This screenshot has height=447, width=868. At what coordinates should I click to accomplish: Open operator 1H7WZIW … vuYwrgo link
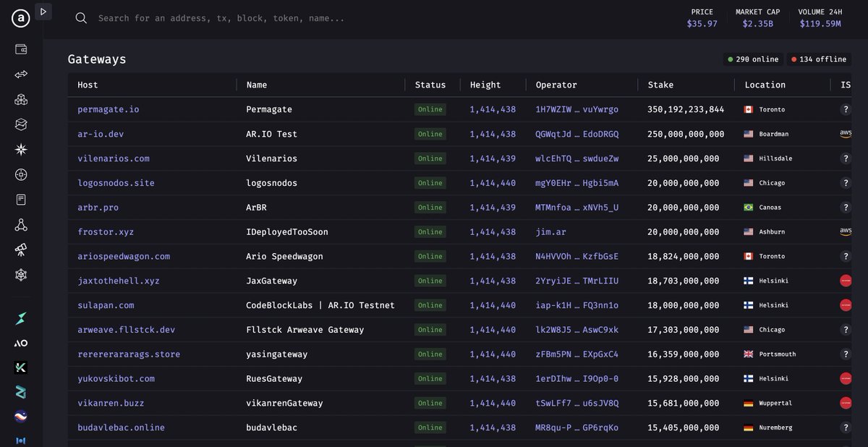(x=577, y=109)
